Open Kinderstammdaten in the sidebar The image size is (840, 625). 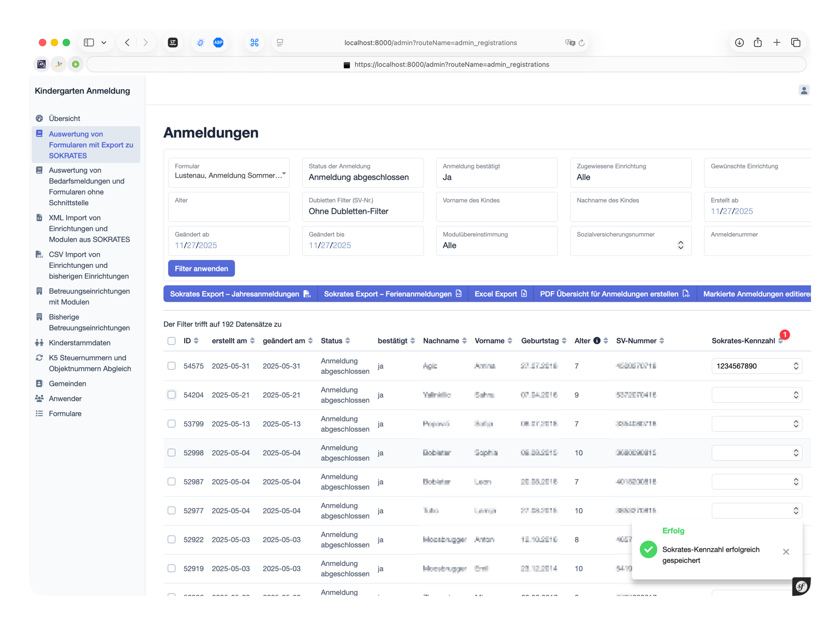(79, 343)
